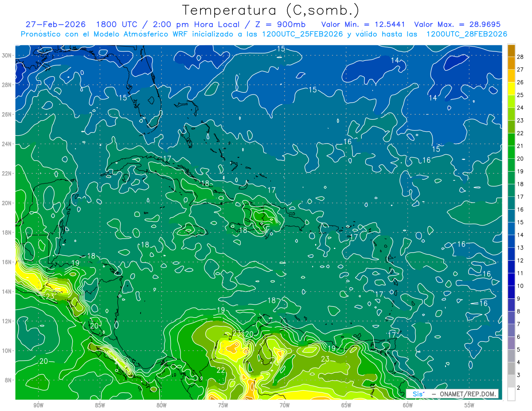The image size is (532, 411).
Task: Select the "10N" latitude axis label
Action: tap(7, 351)
